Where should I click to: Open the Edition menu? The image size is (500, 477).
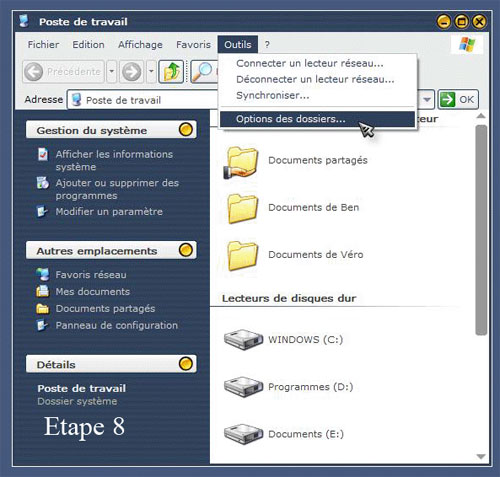[88, 44]
